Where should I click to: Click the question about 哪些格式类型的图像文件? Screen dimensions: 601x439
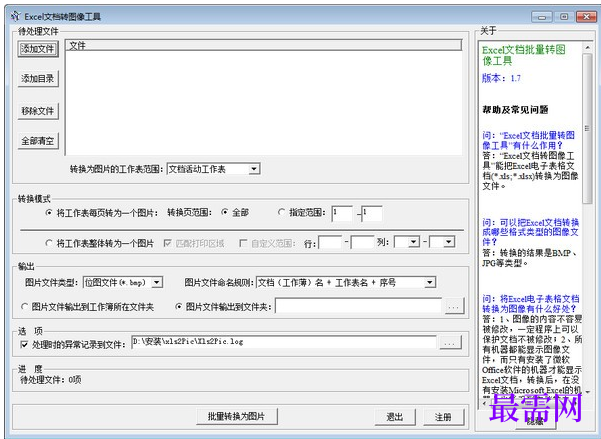(530, 232)
